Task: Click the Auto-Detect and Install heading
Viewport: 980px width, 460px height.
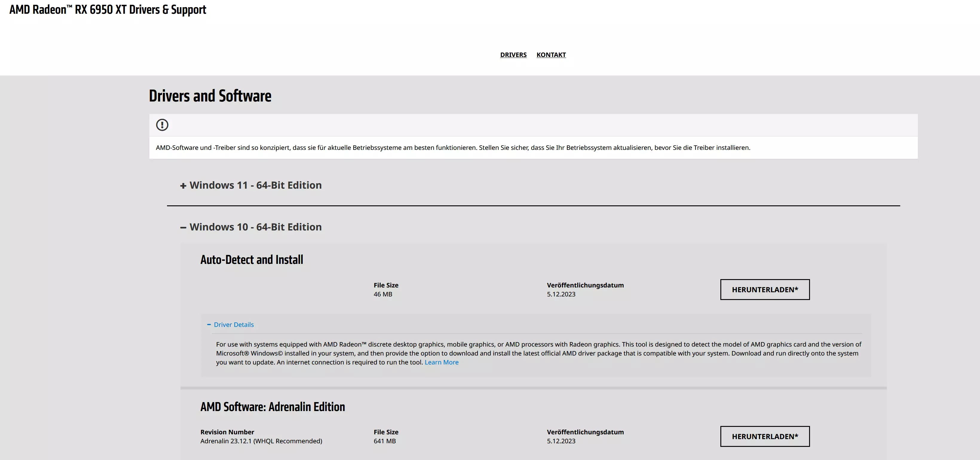Action: 252,260
